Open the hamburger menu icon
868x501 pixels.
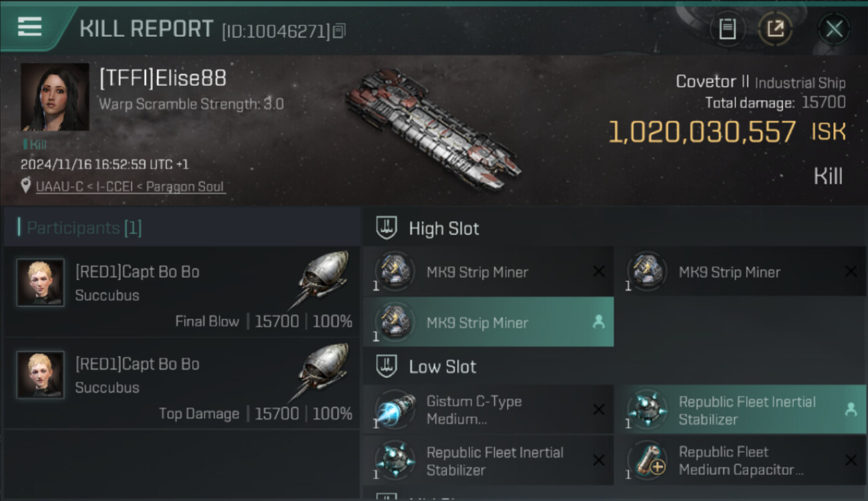[x=29, y=27]
